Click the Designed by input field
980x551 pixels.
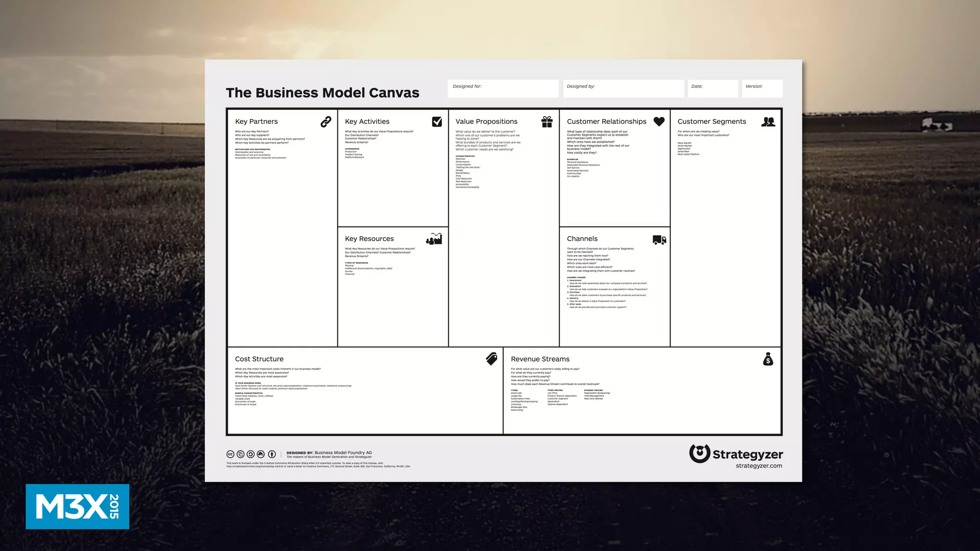(x=623, y=88)
